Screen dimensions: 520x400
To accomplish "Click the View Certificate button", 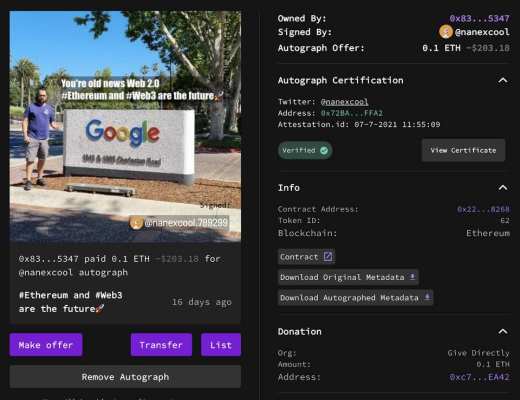I will pyautogui.click(x=463, y=150).
